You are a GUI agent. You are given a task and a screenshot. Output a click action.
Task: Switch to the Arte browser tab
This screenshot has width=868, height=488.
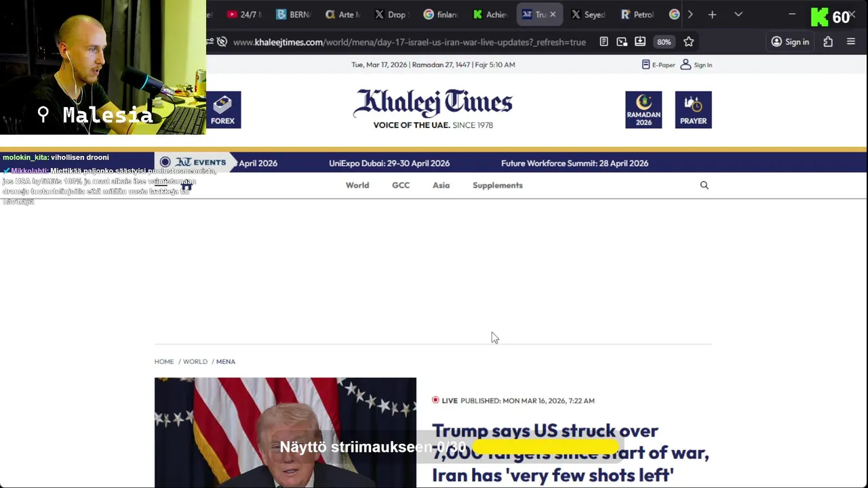[341, 14]
